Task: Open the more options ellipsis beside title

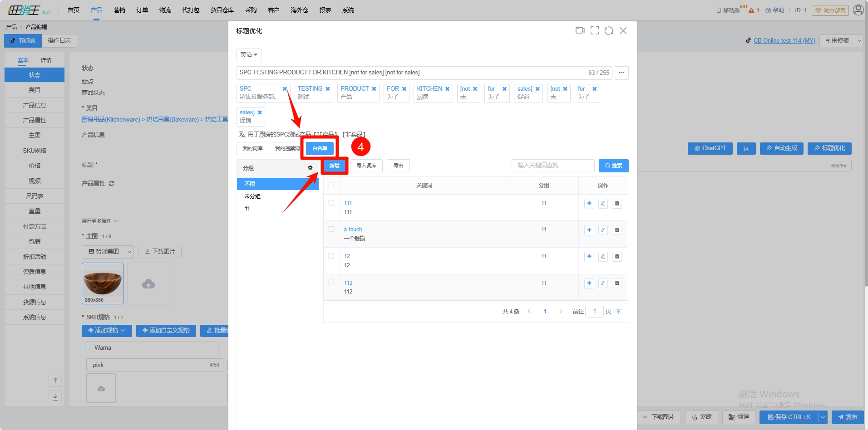Action: click(x=621, y=73)
